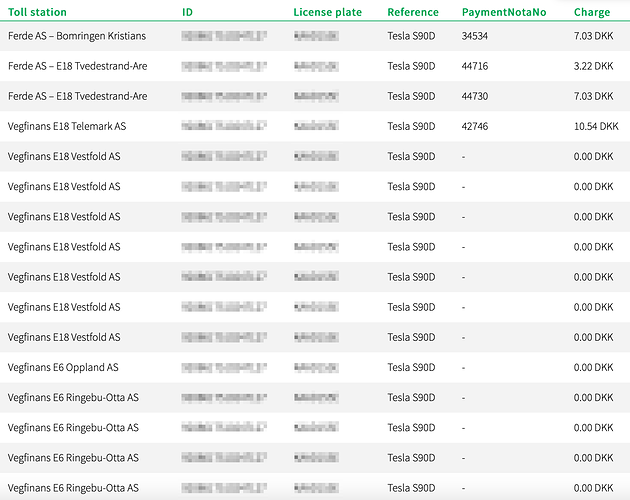Click payment nota number 42746

475,126
